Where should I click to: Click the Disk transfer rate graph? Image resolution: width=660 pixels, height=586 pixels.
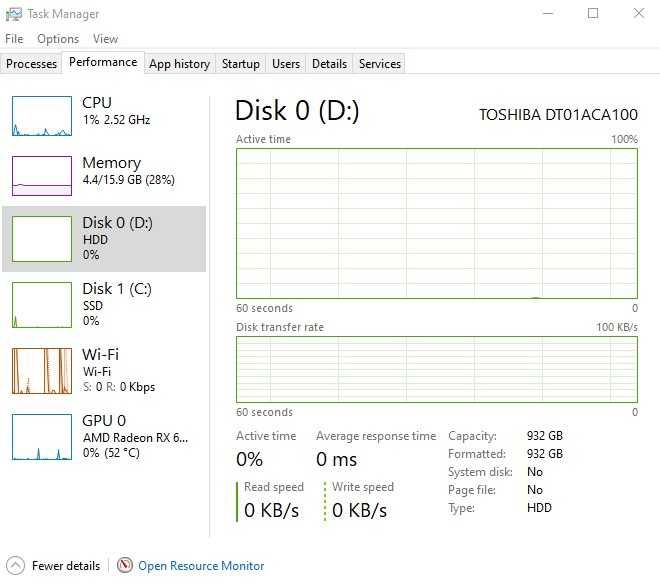point(436,369)
